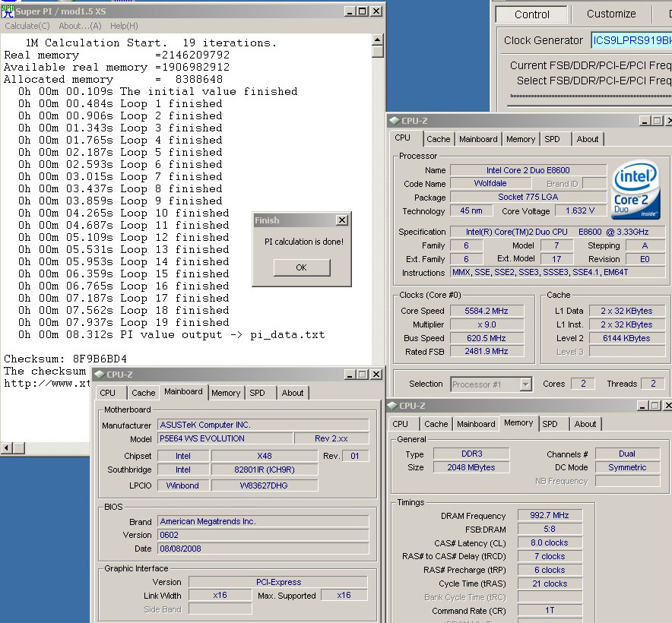Viewport: 672px width, 623px height.
Task: Click the Super PI title bar icon
Action: point(8,11)
